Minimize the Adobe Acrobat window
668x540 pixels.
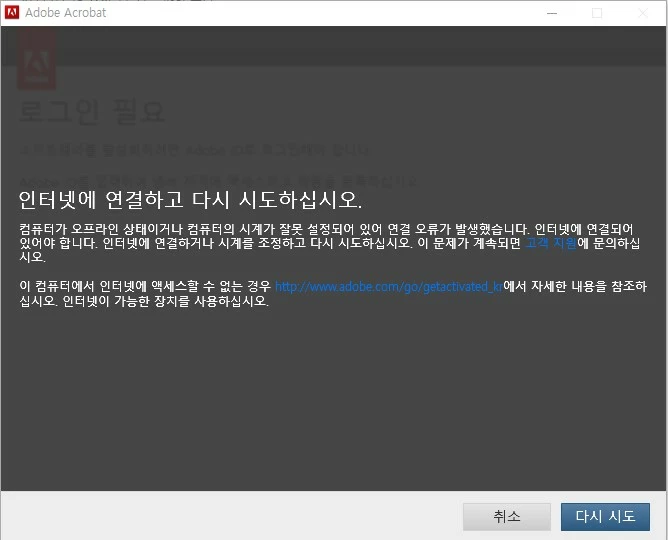click(552, 13)
